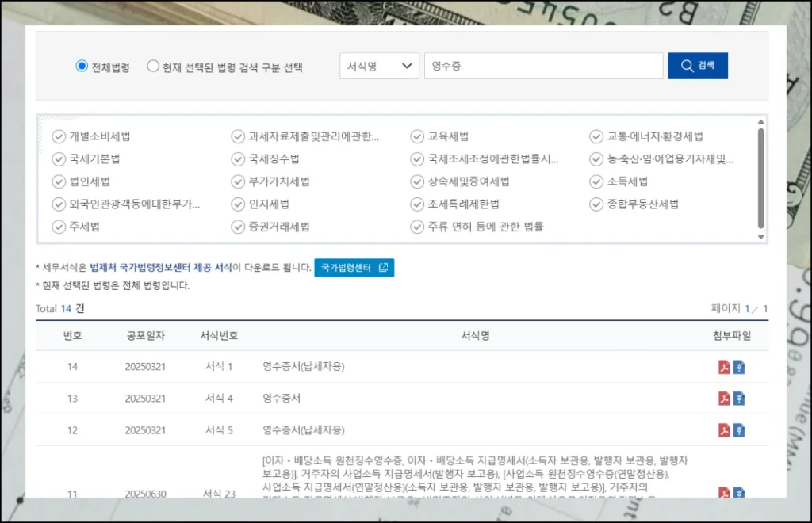The height and width of the screenshot is (523, 812).
Task: Open the PDF file for 영수증서(납세자용) row 14
Action: coord(724,366)
